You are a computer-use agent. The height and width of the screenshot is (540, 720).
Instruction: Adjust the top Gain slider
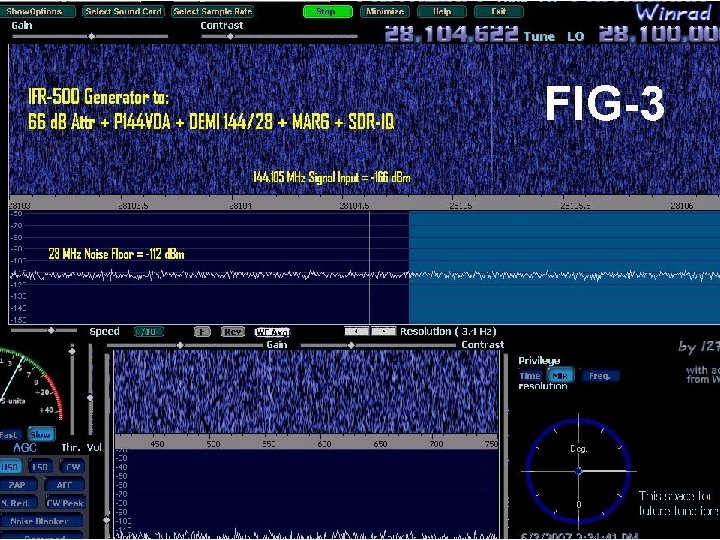point(91,36)
